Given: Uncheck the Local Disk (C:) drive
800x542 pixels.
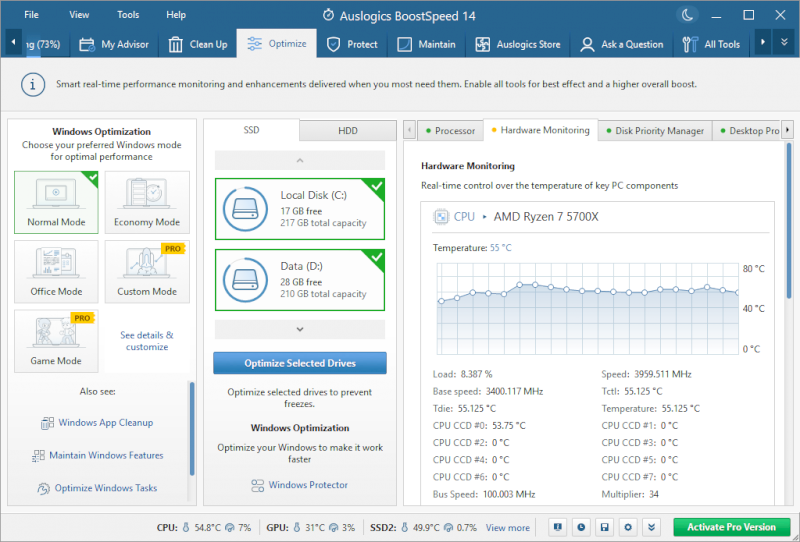Looking at the screenshot, I should pos(375,186).
